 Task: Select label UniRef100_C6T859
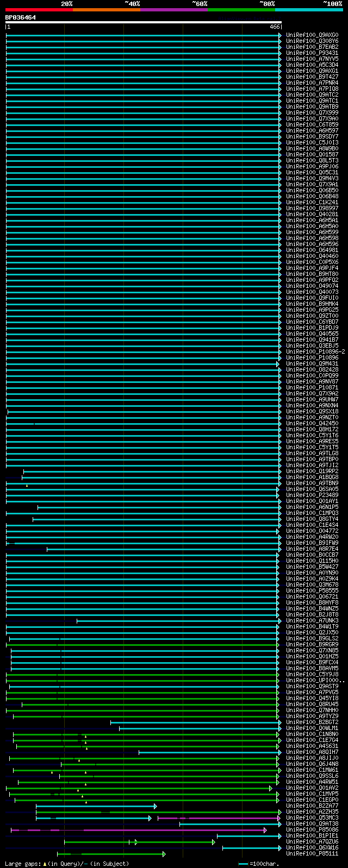312,125
